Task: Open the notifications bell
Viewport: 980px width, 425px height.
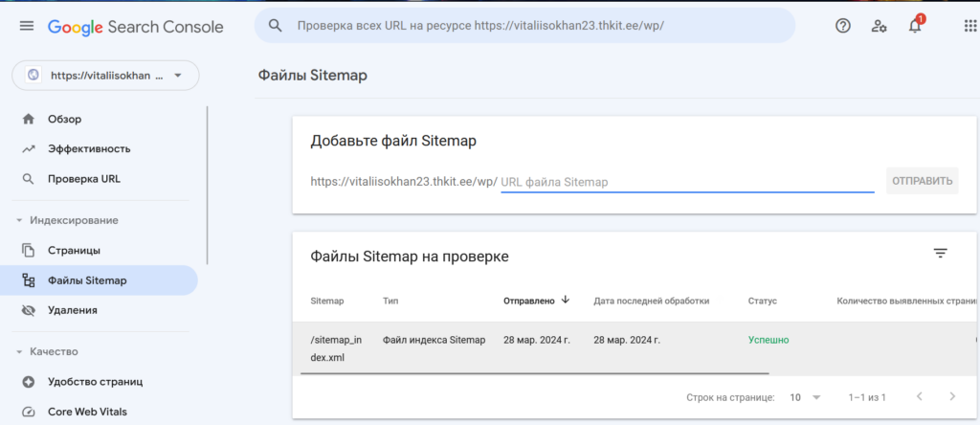Action: tap(915, 26)
